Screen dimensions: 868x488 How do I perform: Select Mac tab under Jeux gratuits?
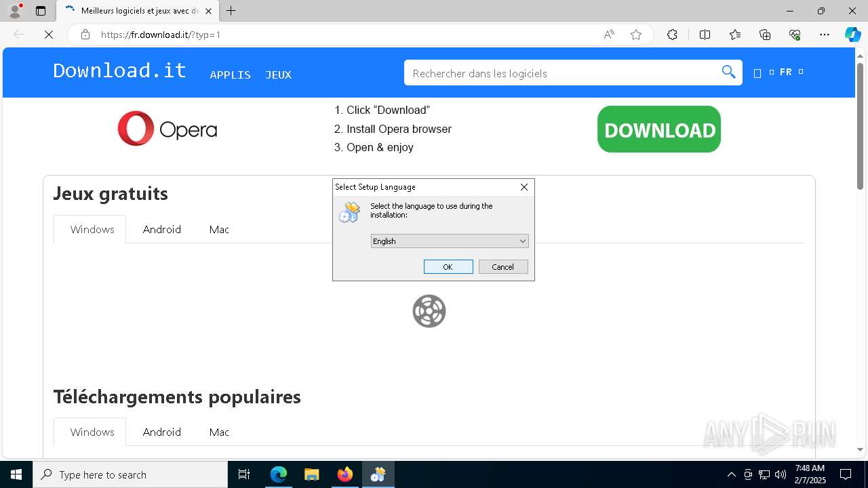click(219, 229)
